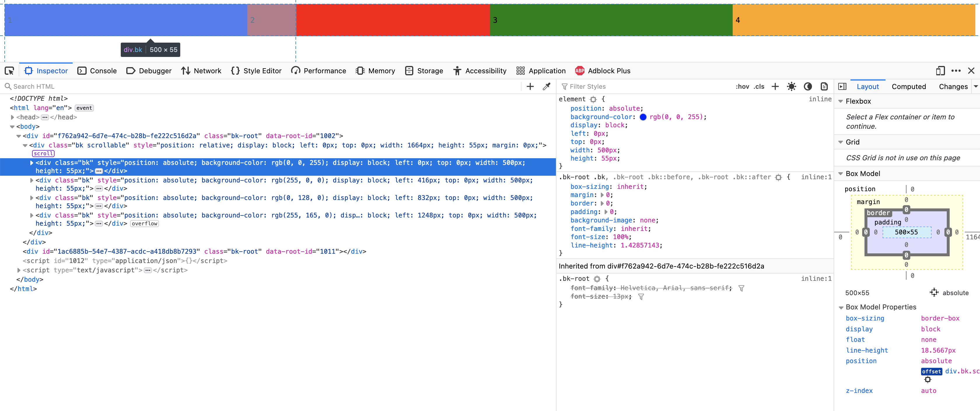Open the Storage tab

coord(424,71)
